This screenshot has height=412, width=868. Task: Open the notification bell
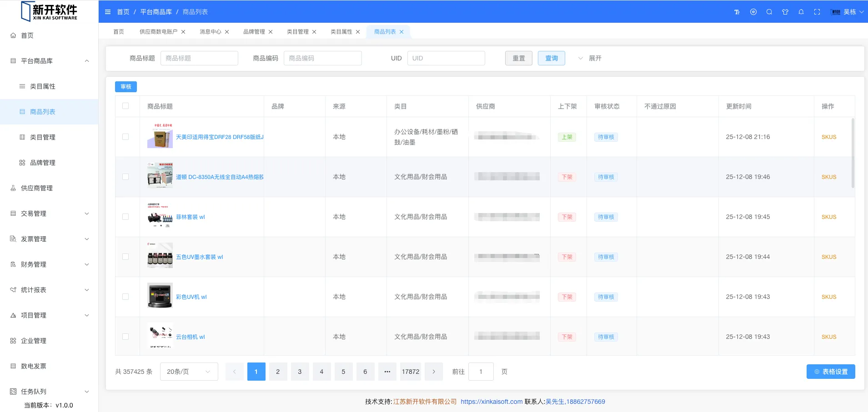801,12
